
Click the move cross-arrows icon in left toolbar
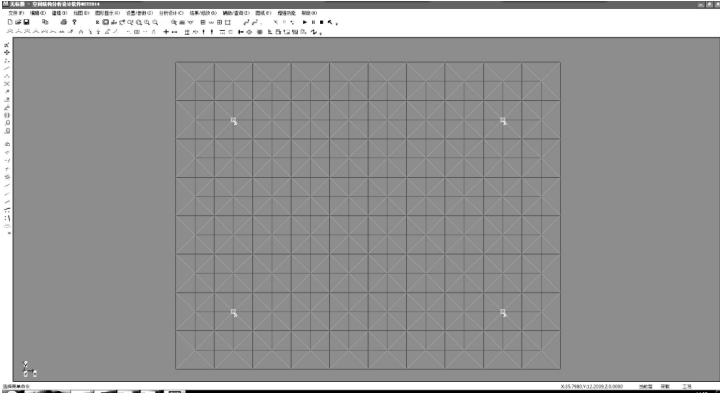click(x=7, y=53)
